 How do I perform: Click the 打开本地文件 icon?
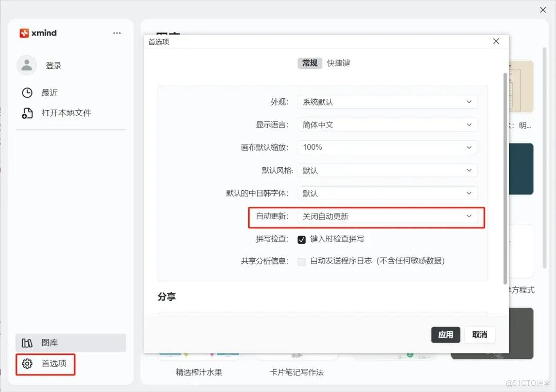click(x=27, y=113)
